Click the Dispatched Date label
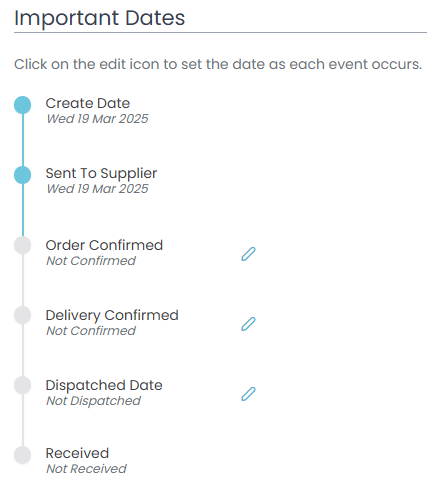Viewport: 433px width, 481px height. 104,385
